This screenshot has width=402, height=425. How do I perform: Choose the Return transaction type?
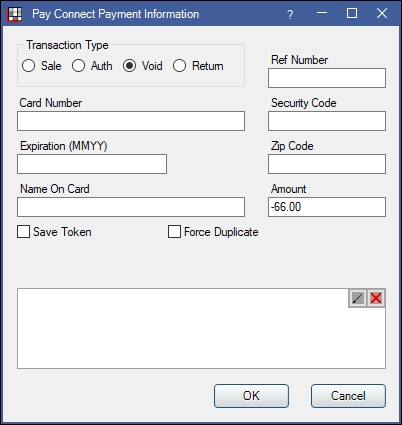pyautogui.click(x=198, y=66)
